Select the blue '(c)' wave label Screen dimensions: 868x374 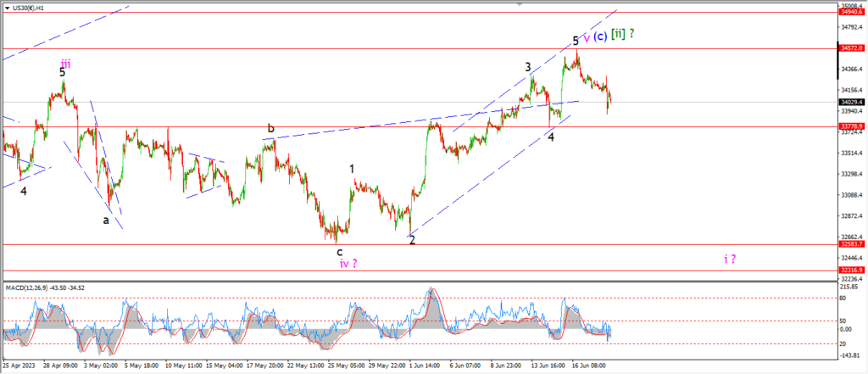click(x=600, y=36)
